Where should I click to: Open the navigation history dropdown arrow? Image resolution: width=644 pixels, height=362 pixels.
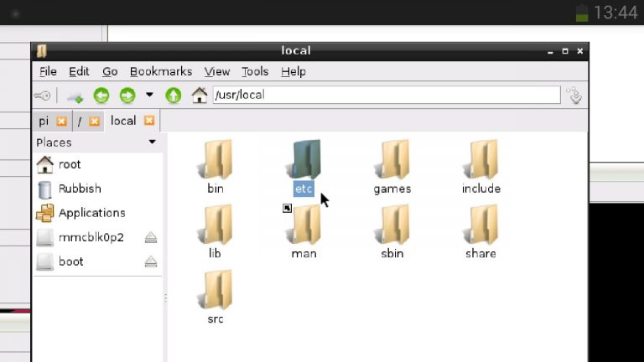(149, 95)
